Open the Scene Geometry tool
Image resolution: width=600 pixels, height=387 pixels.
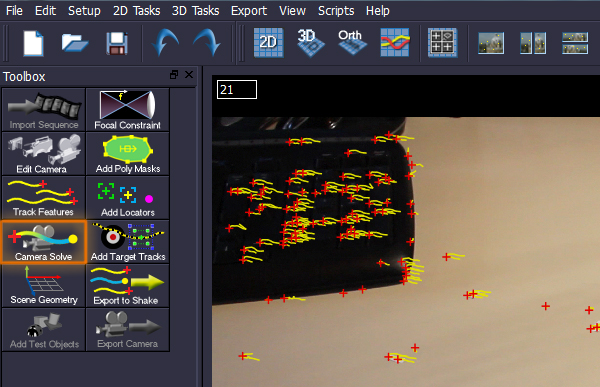click(43, 286)
